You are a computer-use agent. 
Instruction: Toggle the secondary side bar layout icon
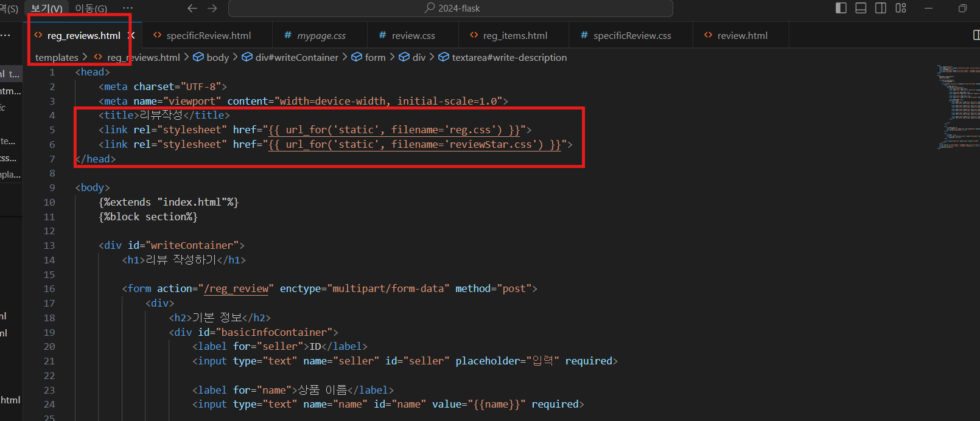pos(881,8)
